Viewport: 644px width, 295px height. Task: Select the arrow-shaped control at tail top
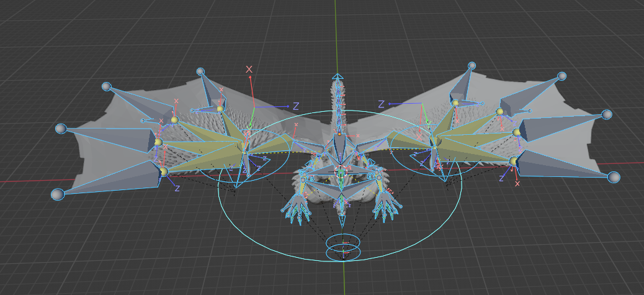338,77
